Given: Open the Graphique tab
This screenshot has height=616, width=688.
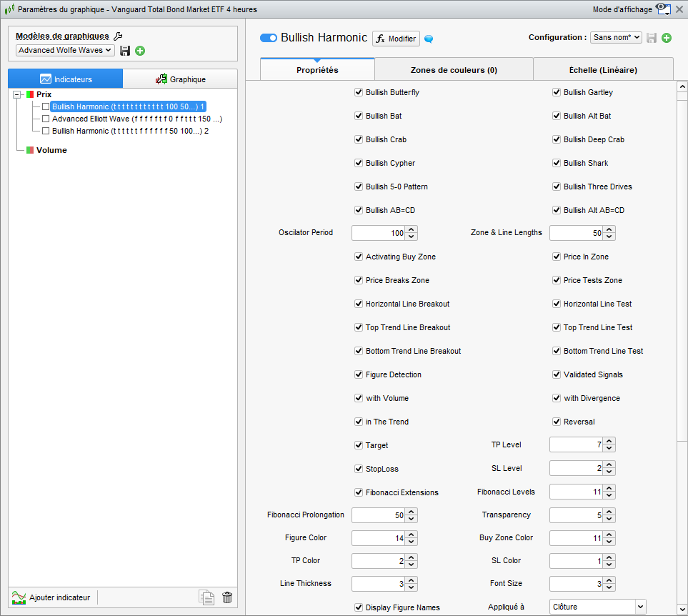Looking at the screenshot, I should pos(180,79).
